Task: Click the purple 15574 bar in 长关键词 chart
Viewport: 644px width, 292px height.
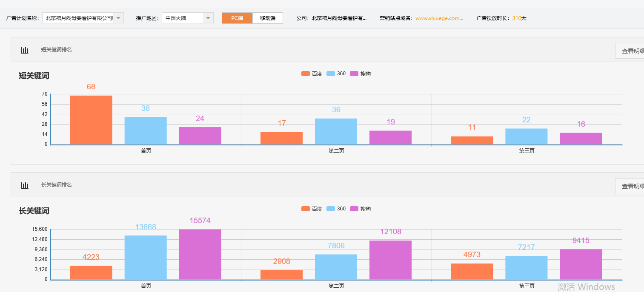Action: 200,253
